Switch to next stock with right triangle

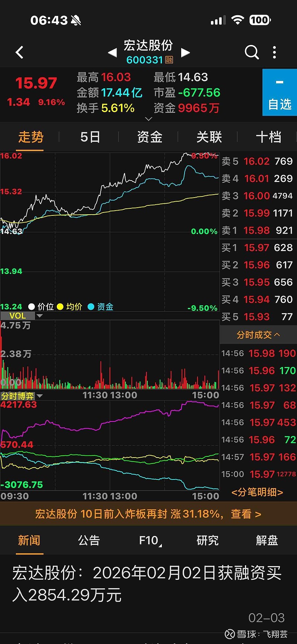pyautogui.click(x=185, y=53)
